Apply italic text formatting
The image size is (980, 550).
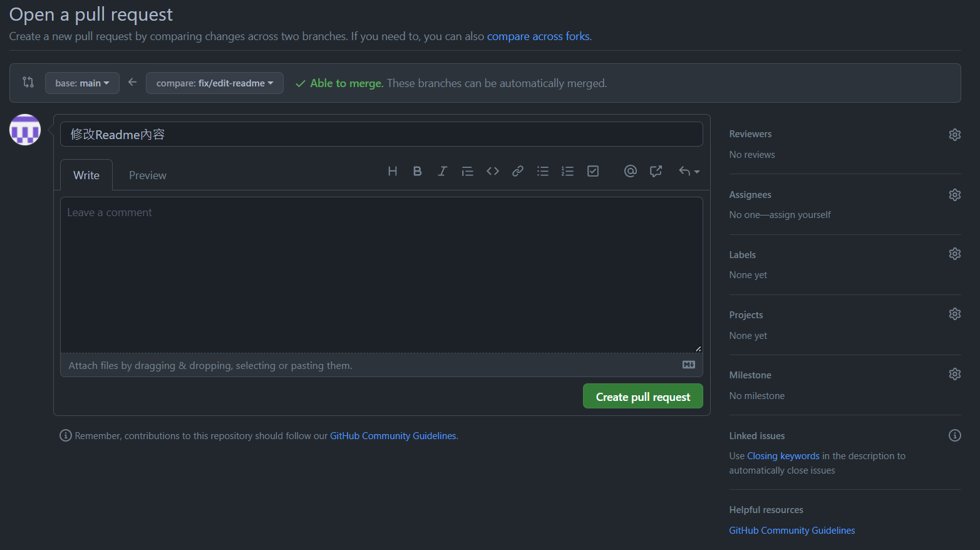442,171
